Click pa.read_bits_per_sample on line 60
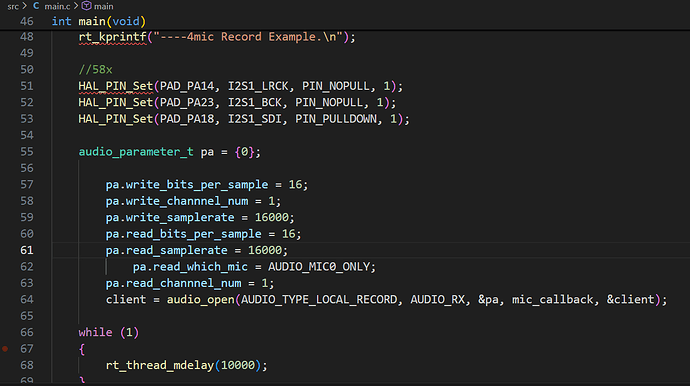This screenshot has width=690, height=386. (184, 234)
